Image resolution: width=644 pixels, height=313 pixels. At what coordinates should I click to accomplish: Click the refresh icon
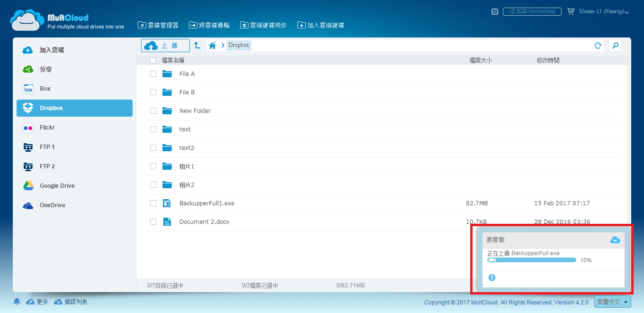click(598, 46)
